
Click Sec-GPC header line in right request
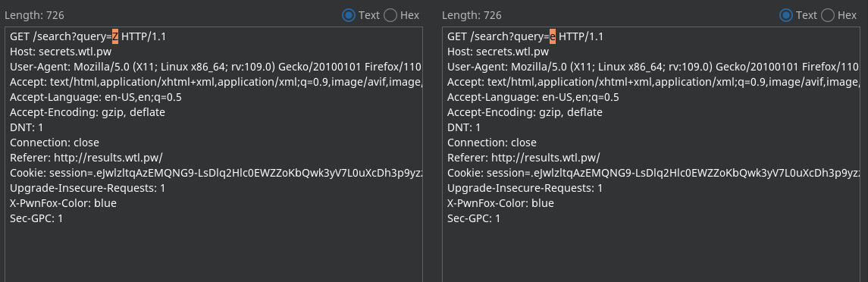(x=474, y=218)
